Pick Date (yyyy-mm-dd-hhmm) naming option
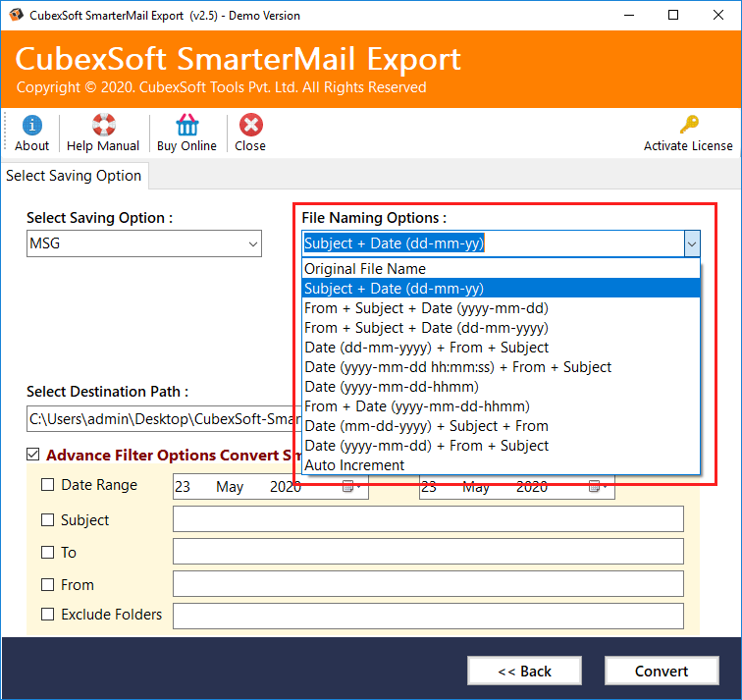 tap(501, 387)
